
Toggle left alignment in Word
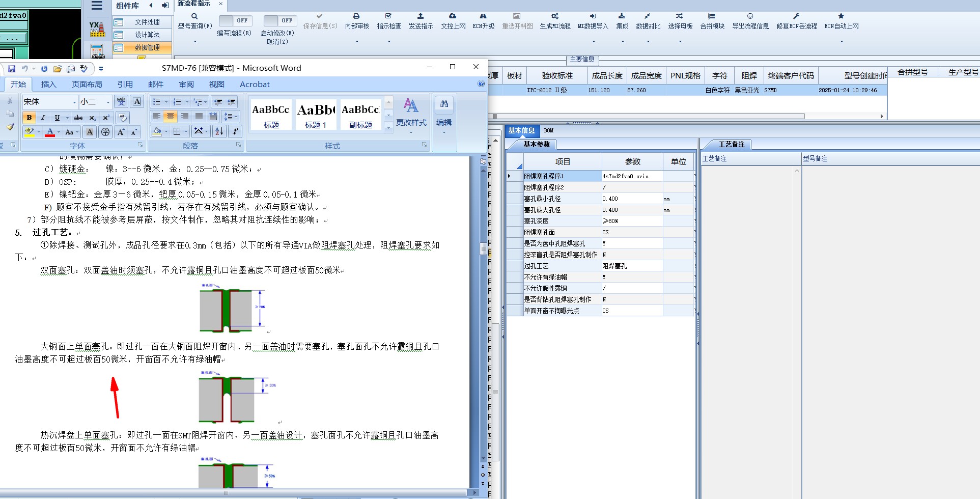157,117
